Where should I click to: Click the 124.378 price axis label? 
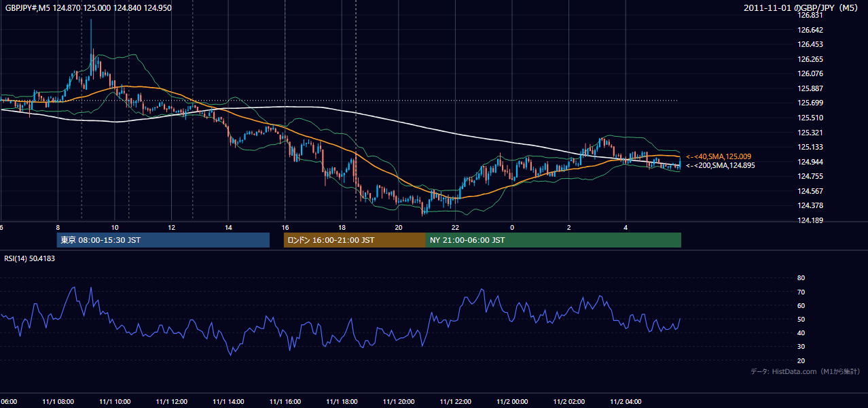pyautogui.click(x=811, y=205)
